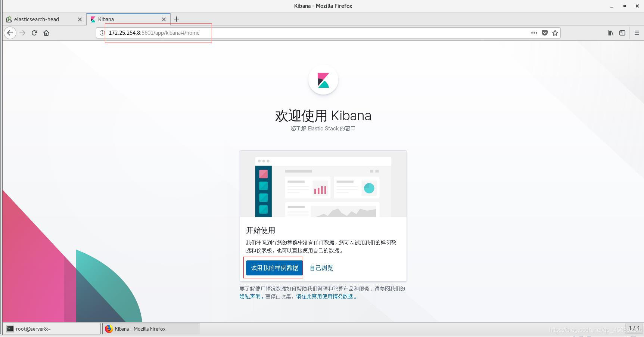
Task: Open Firefox library icon
Action: pos(610,33)
